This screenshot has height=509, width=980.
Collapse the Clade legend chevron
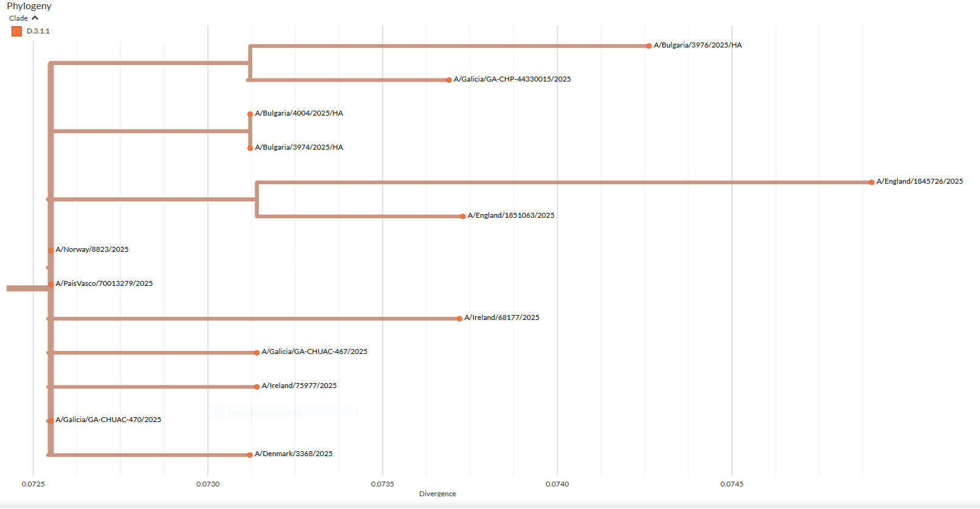point(35,18)
